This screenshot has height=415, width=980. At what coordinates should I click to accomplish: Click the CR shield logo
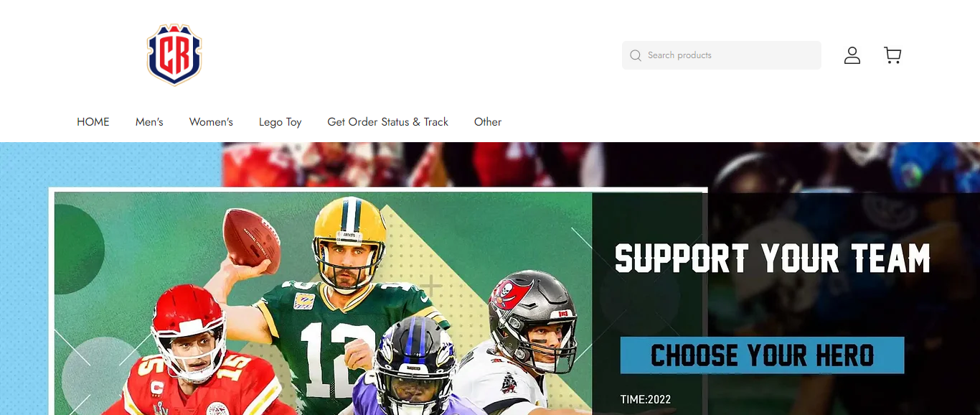tap(174, 55)
